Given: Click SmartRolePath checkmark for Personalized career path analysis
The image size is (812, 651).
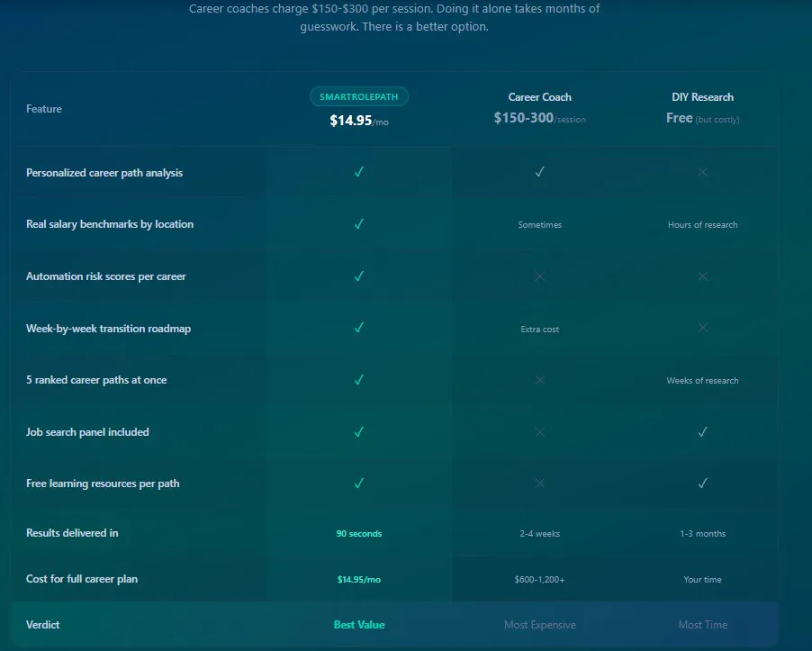Looking at the screenshot, I should click(359, 171).
